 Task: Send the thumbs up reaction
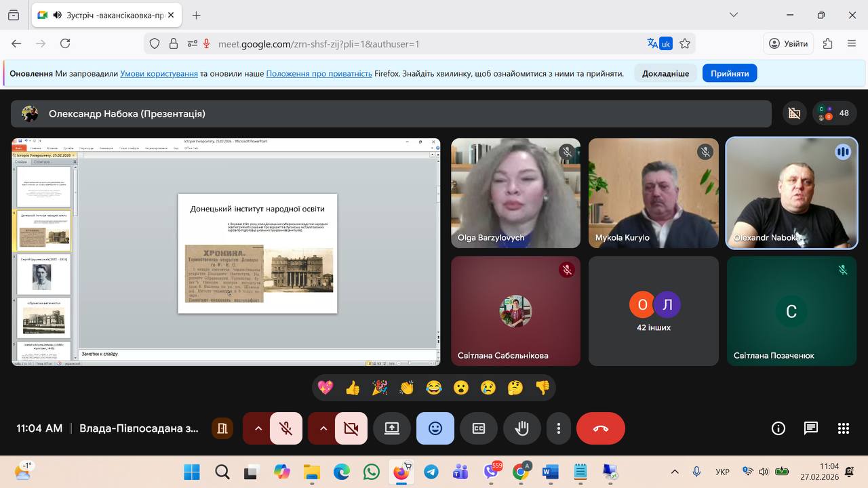[x=353, y=388]
